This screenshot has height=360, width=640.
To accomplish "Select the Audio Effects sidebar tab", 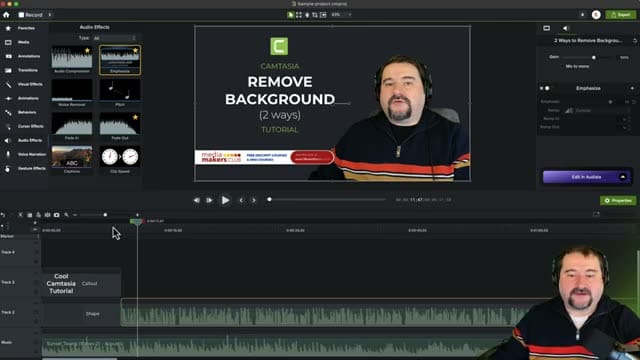I will pos(24,140).
